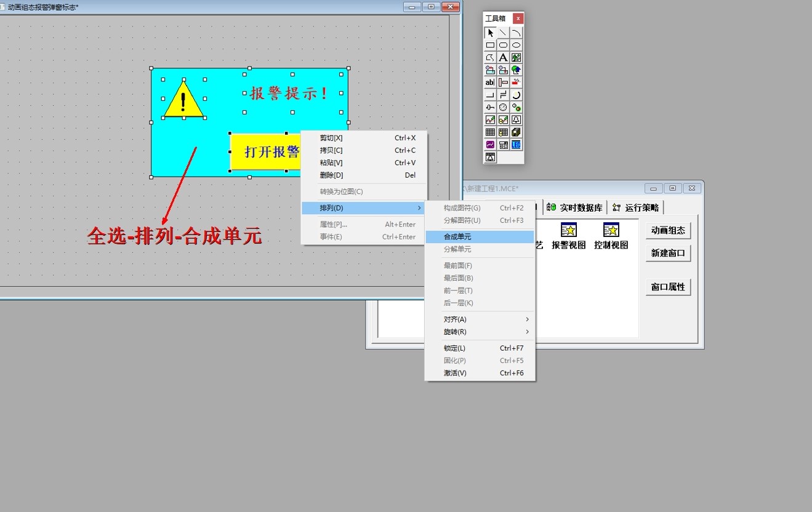Select the input box tool labeled ab
Image resolution: width=812 pixels, height=512 pixels.
489,82
